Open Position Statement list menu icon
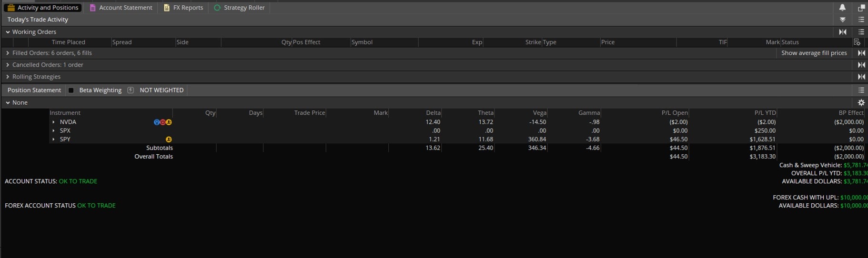 tap(861, 90)
